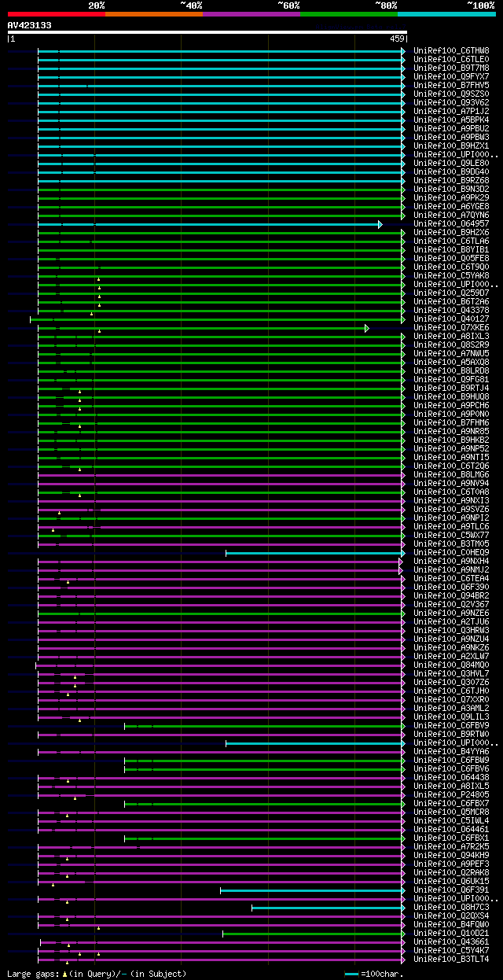Screen dimensions: 503x980
Task: Click the green alignment bar for UniRef100_Q10D21
Action: [314, 934]
